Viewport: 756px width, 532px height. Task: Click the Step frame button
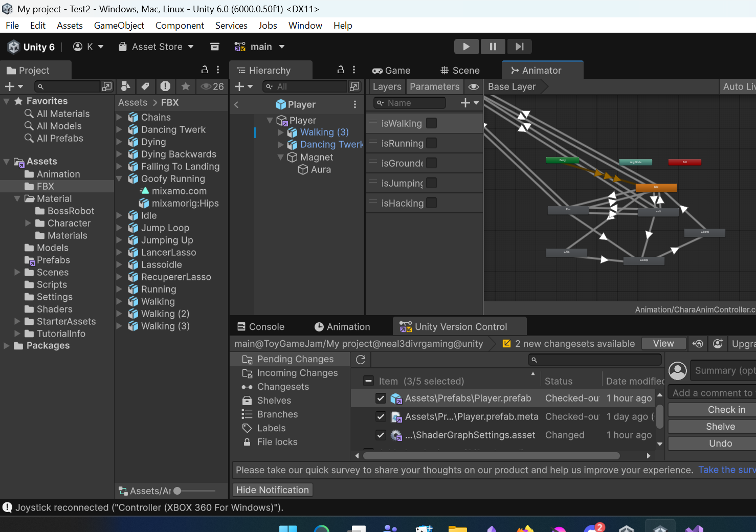coord(520,47)
